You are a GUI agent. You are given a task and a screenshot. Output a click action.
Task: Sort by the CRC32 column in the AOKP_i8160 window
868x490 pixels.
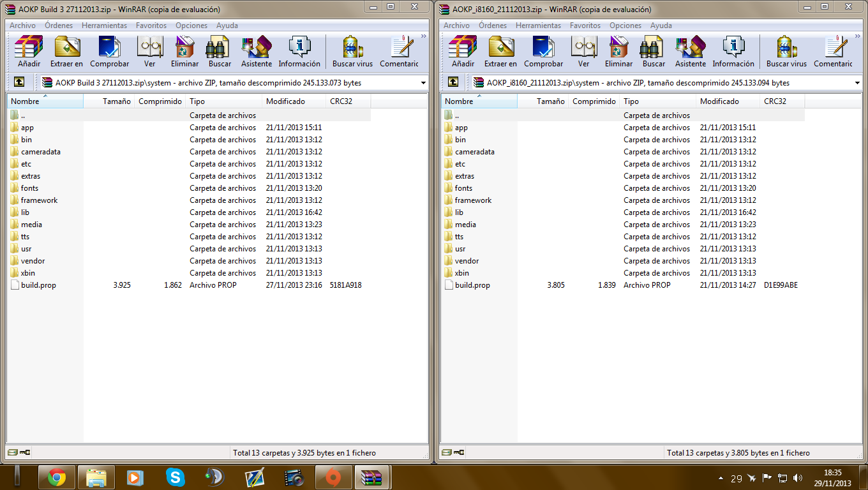pos(782,101)
